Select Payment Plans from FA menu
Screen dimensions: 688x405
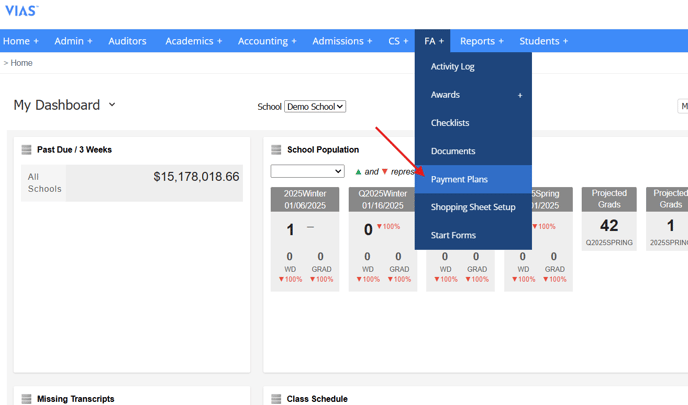(x=459, y=179)
